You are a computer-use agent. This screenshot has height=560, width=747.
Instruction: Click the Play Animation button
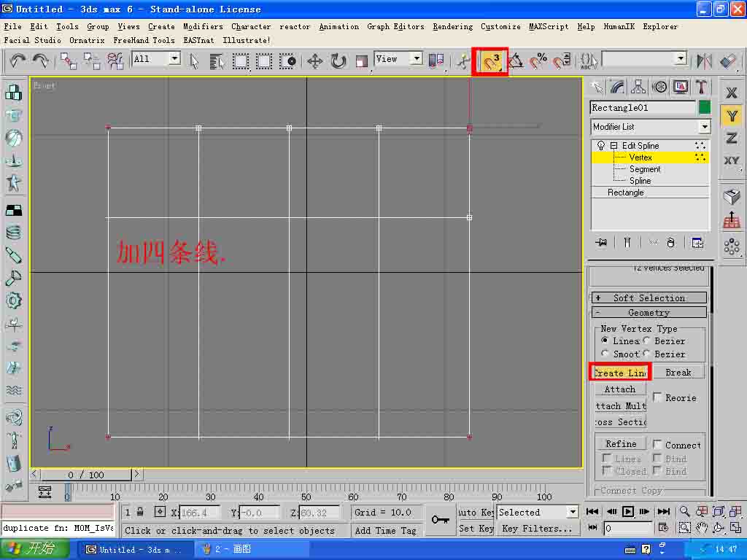coord(628,511)
